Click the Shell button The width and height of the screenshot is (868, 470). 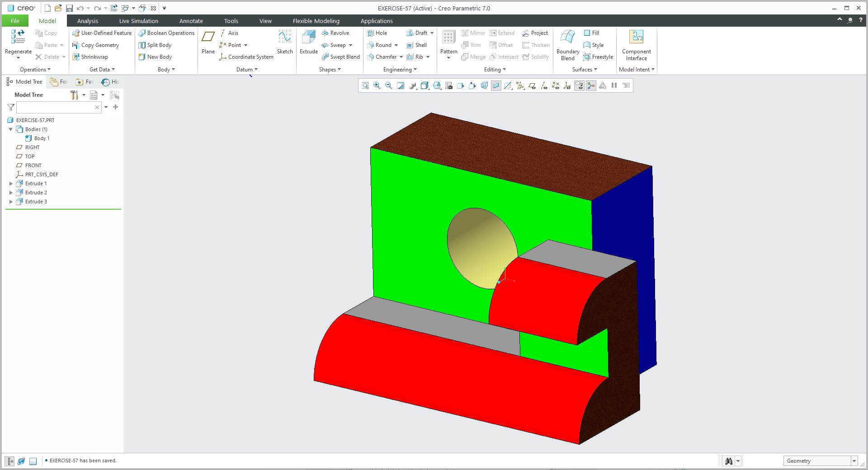(x=416, y=45)
